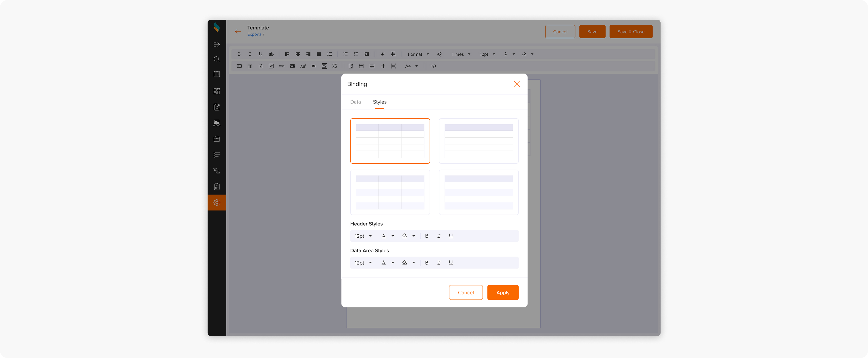The height and width of the screenshot is (358, 868).
Task: Go back using the arrow icon
Action: 238,32
